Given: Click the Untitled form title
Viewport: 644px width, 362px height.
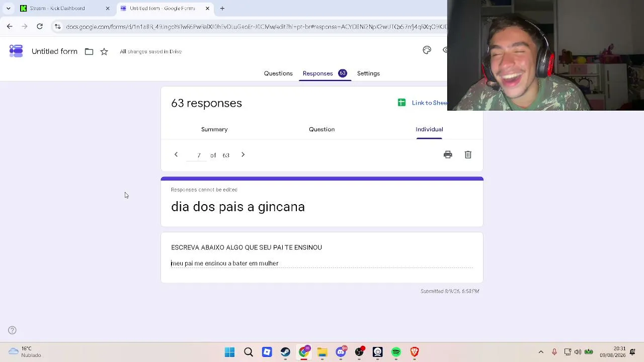Looking at the screenshot, I should point(54,51).
